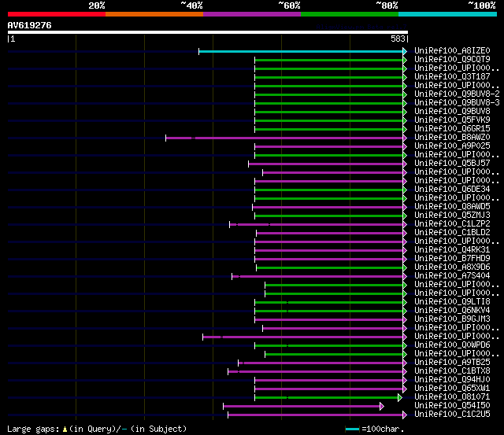Viewport: 504px width, 435px height.
Task: Click the query end position label 583
Action: point(398,39)
